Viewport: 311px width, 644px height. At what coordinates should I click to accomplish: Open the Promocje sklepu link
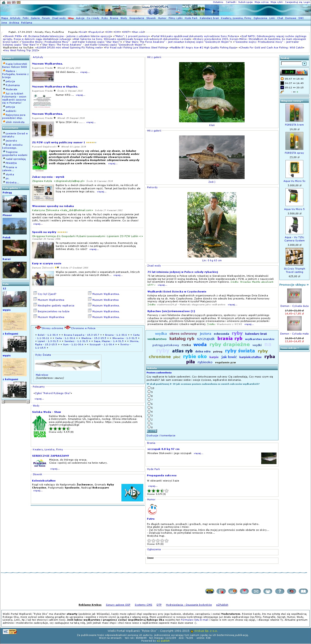(294, 285)
